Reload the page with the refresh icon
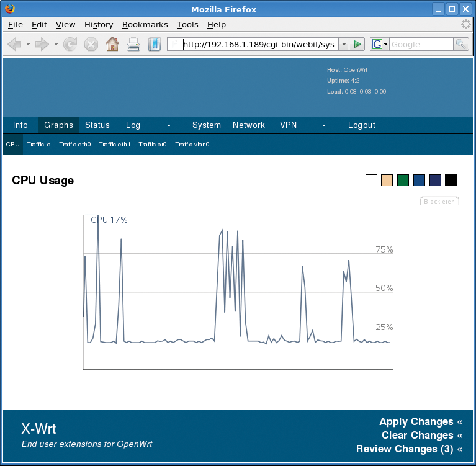The width and height of the screenshot is (476, 466). tap(70, 44)
